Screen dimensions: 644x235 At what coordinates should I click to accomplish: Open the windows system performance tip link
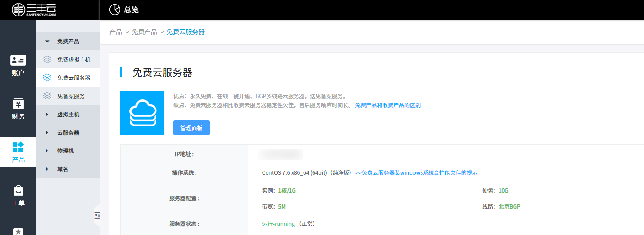coord(417,172)
